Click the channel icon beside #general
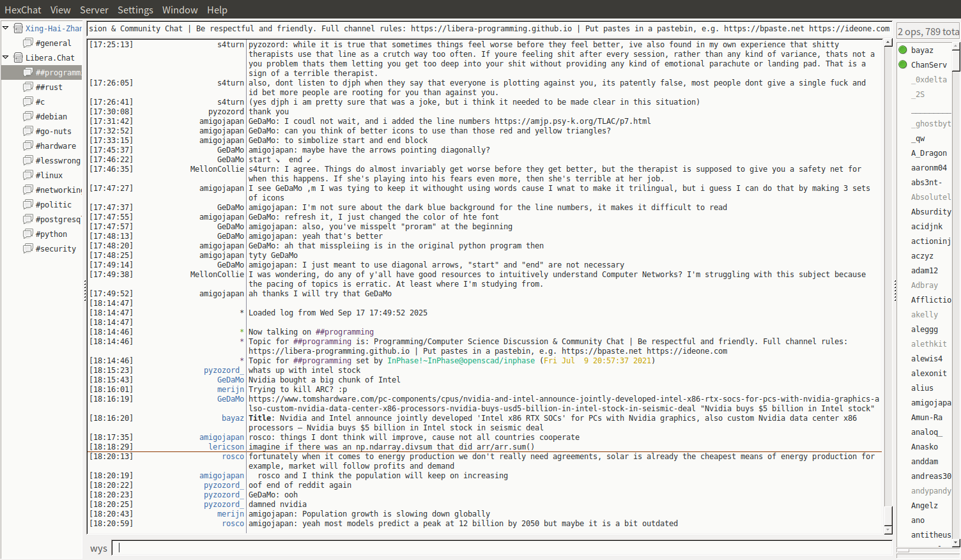Image resolution: width=961 pixels, height=560 pixels. 27,43
